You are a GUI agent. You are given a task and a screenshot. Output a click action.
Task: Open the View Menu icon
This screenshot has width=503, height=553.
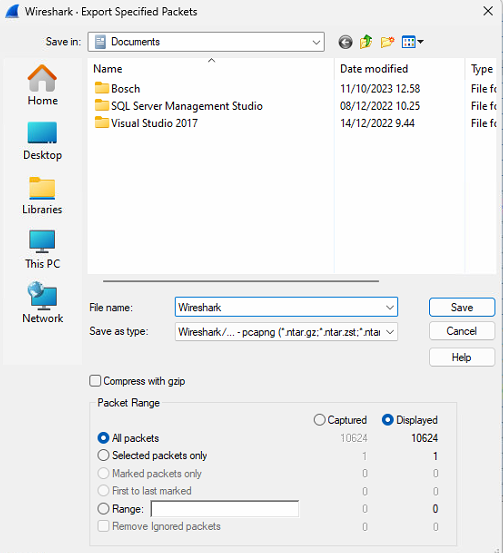pos(412,42)
